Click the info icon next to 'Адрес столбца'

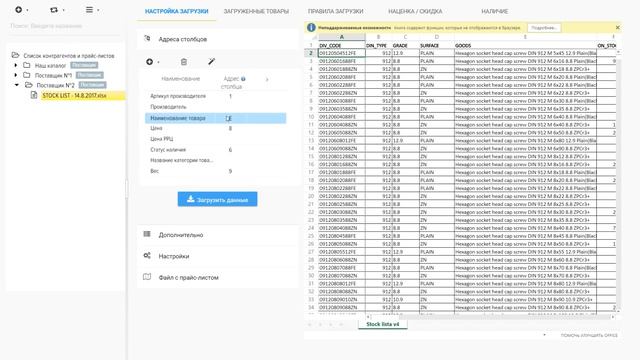coord(243,79)
